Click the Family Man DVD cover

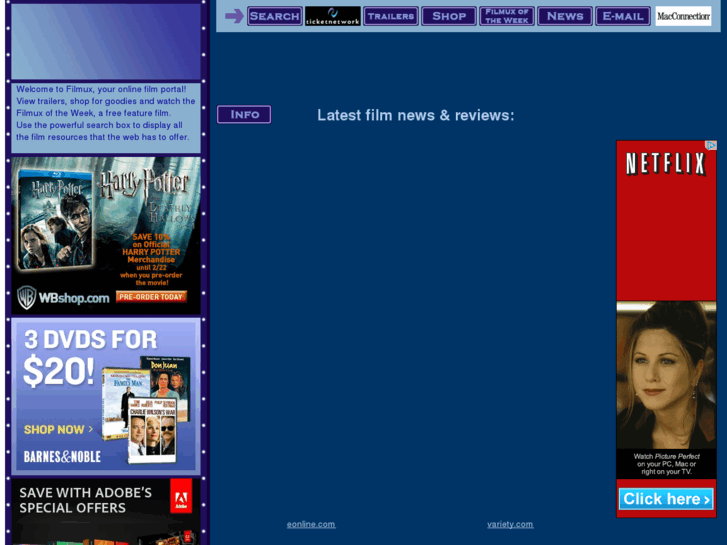[x=121, y=403]
